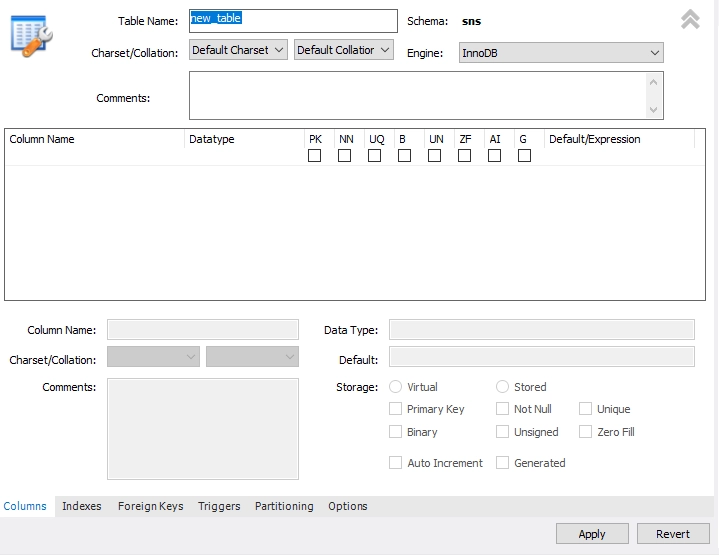Enable the Unsigned checkbox

503,432
